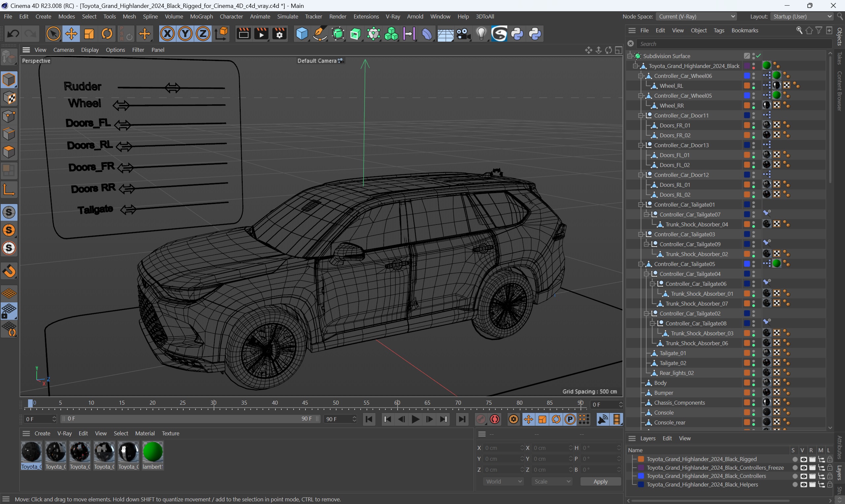Viewport: 845px width, 504px height.
Task: Toggle lock on Black_Controllers layer
Action: [x=829, y=476]
